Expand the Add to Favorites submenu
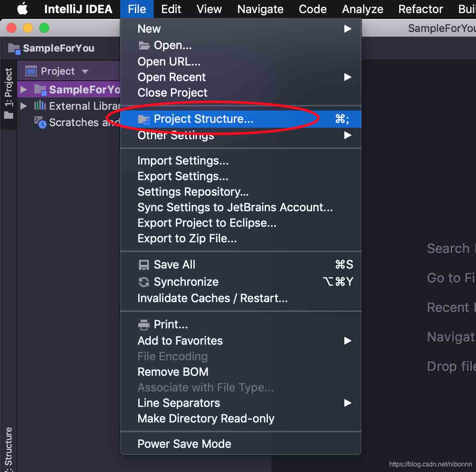Screen dimensions: 476x472 click(x=241, y=341)
